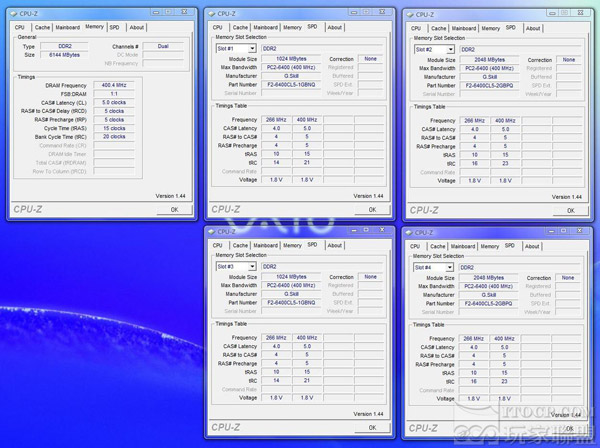
Task: Click Module Size 2048 MBytes in Slot #4 window
Action: click(x=489, y=278)
